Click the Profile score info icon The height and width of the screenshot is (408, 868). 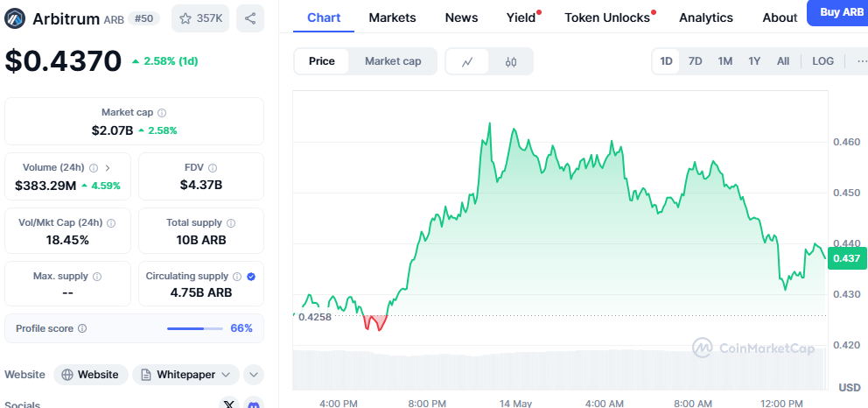point(82,328)
